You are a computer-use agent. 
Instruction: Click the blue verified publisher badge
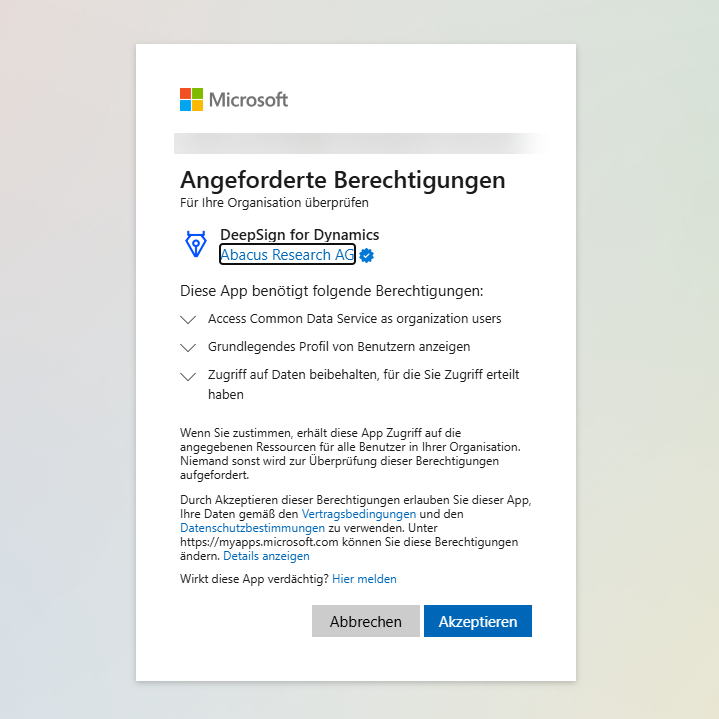click(x=366, y=255)
